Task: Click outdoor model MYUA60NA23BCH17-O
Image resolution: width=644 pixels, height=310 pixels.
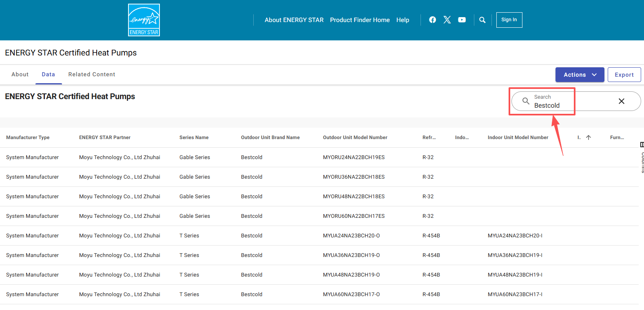Action: pyautogui.click(x=352, y=294)
